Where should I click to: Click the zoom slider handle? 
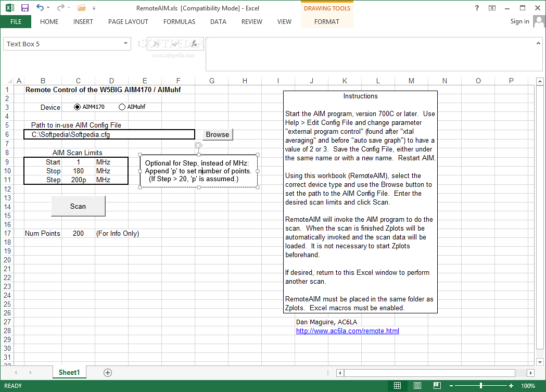(x=481, y=385)
